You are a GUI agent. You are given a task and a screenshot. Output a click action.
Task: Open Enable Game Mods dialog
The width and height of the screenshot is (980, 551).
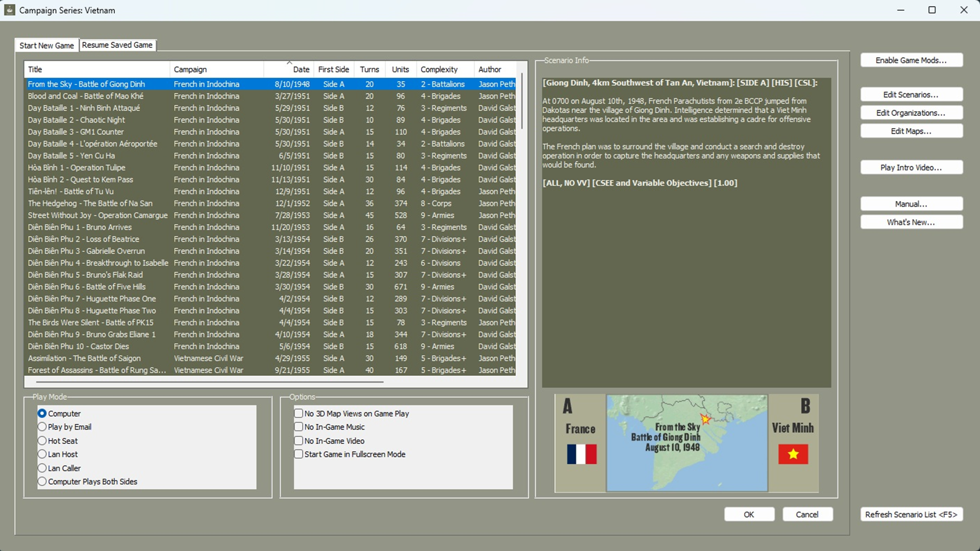tap(911, 60)
